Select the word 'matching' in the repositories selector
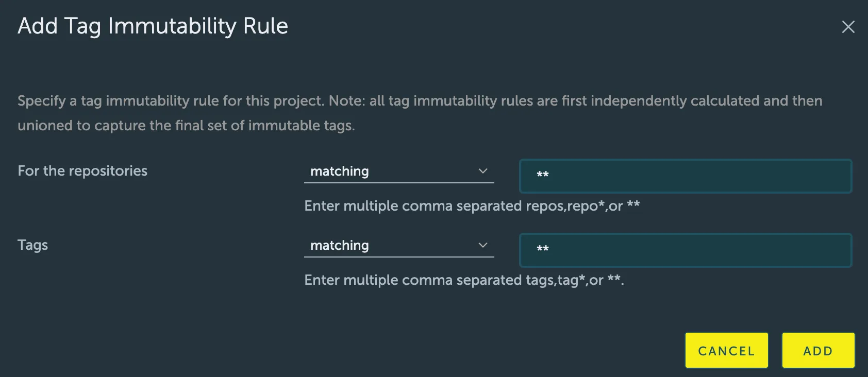 click(340, 172)
